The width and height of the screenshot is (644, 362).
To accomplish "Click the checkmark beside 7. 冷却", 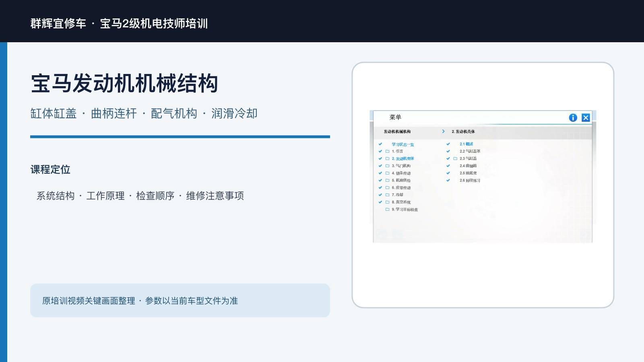I will pyautogui.click(x=380, y=195).
